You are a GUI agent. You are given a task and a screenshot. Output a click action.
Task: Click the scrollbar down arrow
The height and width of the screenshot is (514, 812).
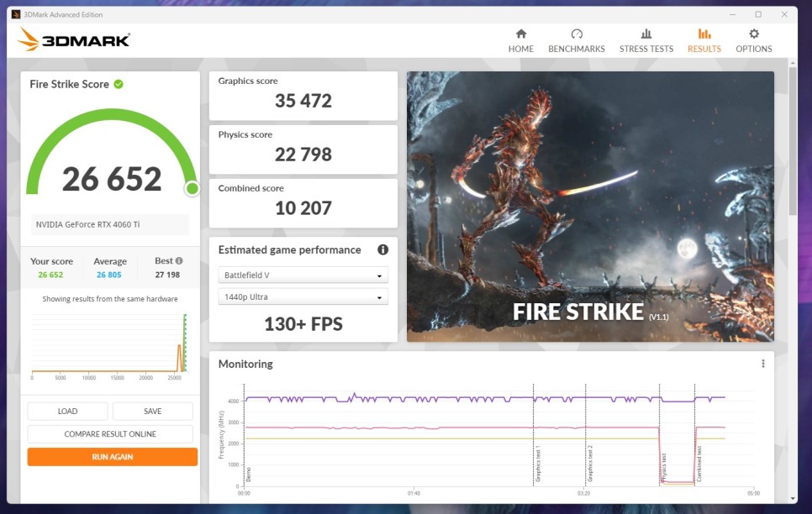[x=793, y=499]
